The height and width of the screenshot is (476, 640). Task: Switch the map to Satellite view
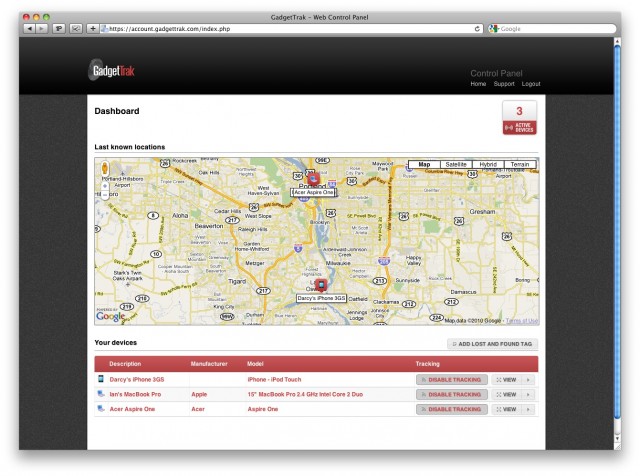pyautogui.click(x=456, y=164)
